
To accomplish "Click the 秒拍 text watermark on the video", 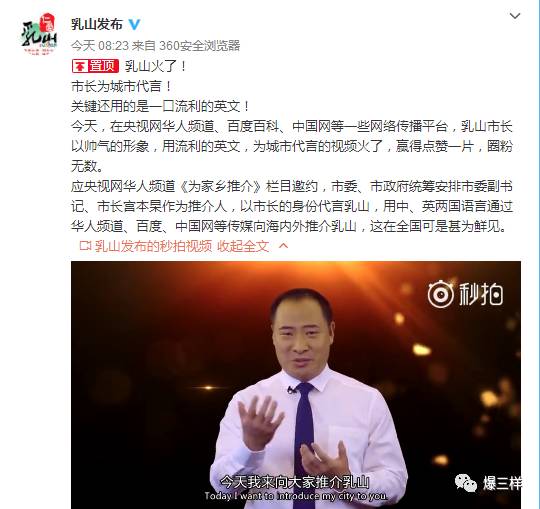I will coord(481,294).
